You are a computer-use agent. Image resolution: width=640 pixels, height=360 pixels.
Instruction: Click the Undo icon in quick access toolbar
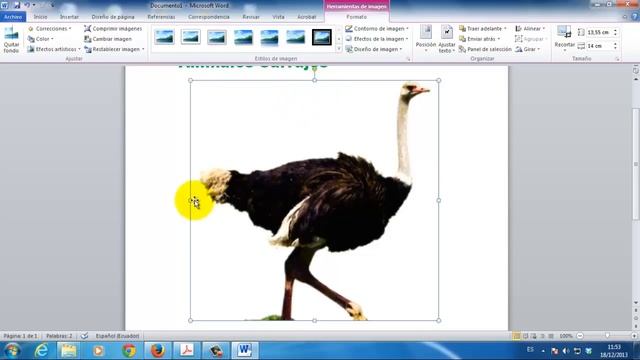click(x=27, y=5)
